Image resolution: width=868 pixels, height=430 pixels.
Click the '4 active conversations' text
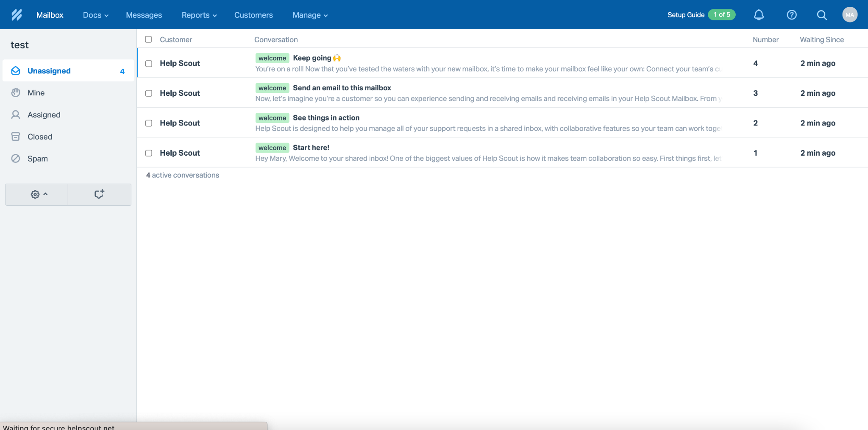coord(183,175)
